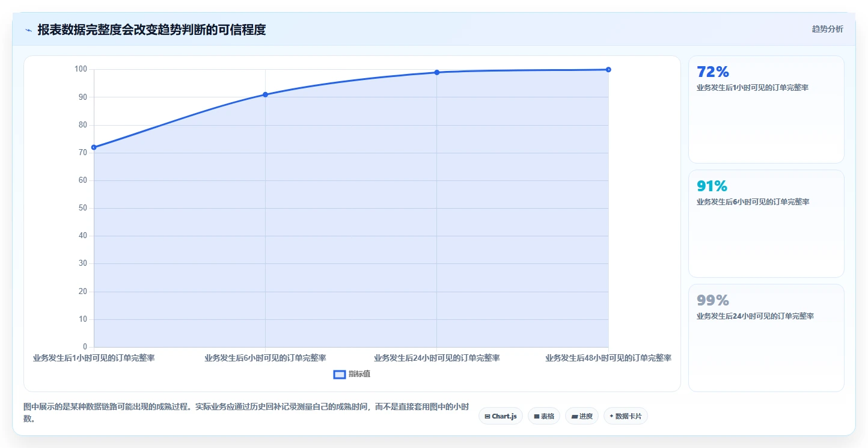Open the 72% stat card
This screenshot has height=448, width=868.
click(766, 109)
